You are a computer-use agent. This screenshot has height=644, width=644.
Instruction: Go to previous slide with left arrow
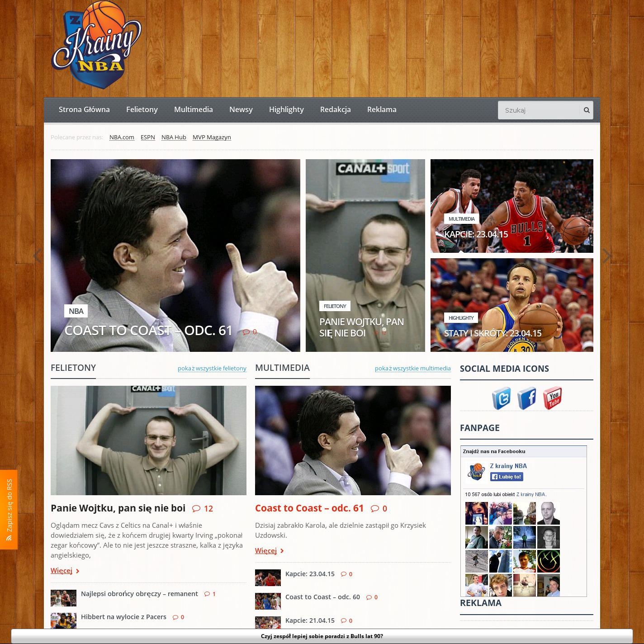[38, 256]
